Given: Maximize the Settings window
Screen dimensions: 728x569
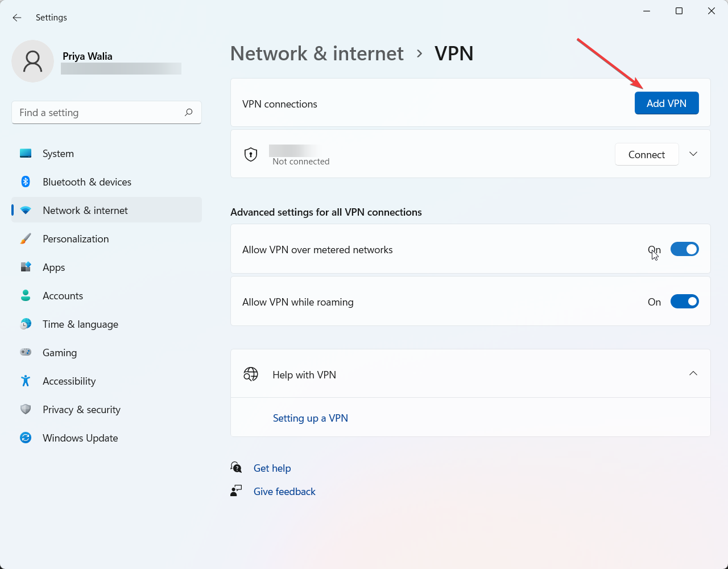Looking at the screenshot, I should 679,11.
